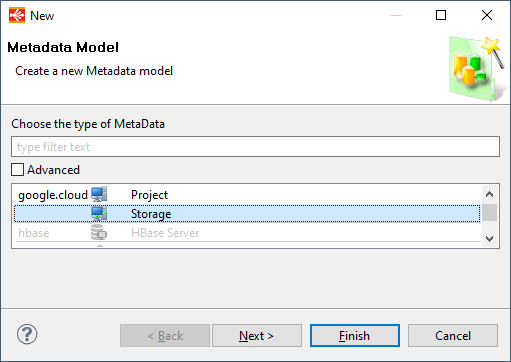The width and height of the screenshot is (511, 362).
Task: Open the help question mark icon
Action: [x=27, y=334]
